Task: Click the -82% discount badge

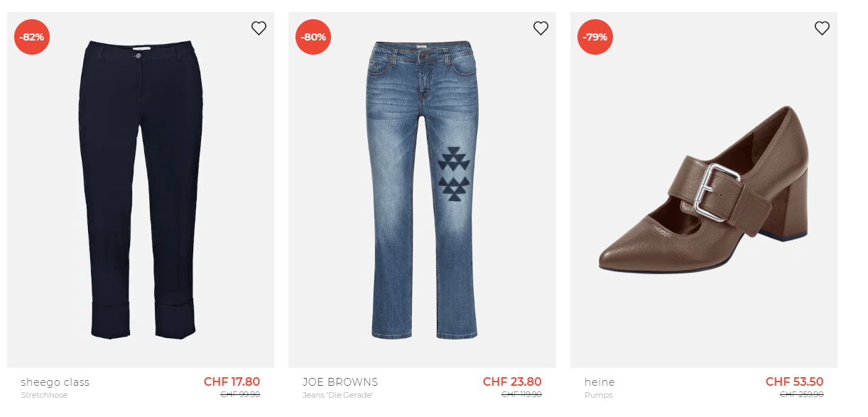Action: pos(32,37)
